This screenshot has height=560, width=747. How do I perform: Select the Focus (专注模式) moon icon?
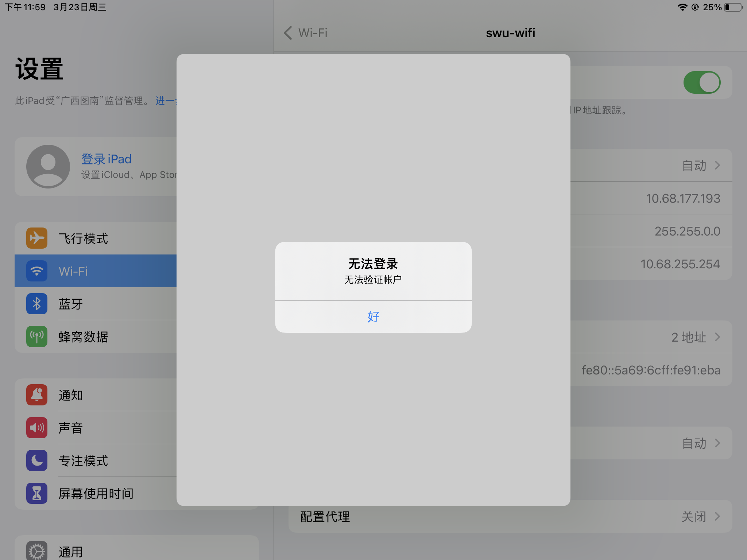[37, 460]
